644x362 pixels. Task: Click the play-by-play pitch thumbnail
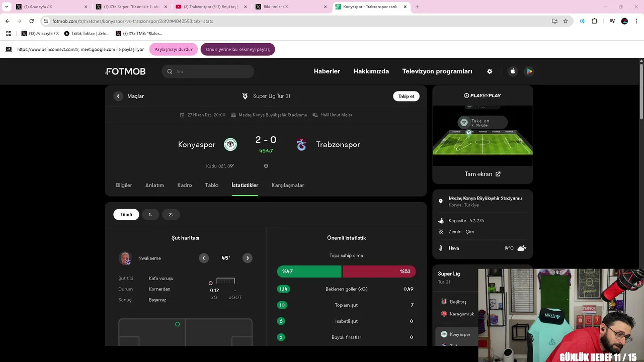tap(482, 135)
